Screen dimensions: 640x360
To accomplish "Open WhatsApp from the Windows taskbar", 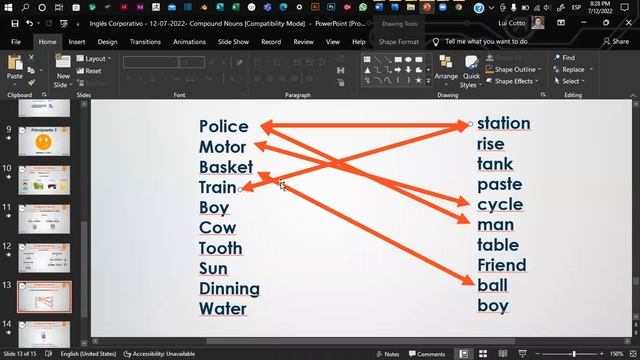I will [x=362, y=7].
